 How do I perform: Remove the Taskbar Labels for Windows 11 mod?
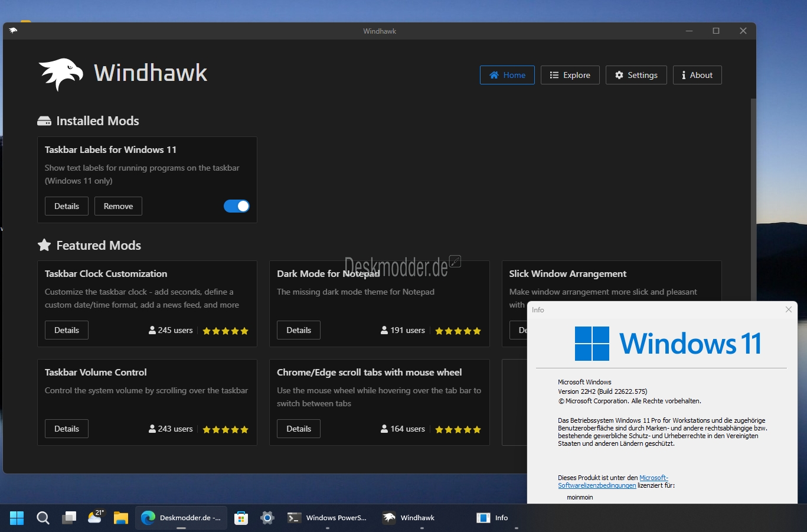tap(118, 206)
